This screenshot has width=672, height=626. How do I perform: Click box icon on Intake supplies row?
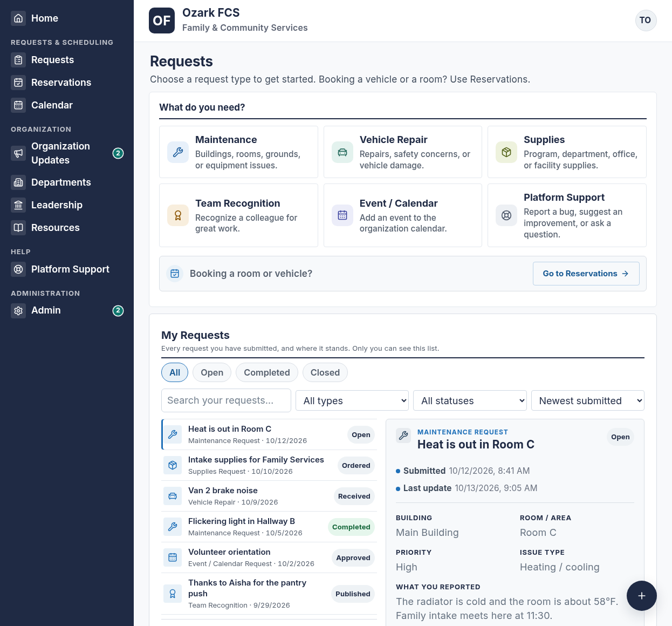click(173, 465)
